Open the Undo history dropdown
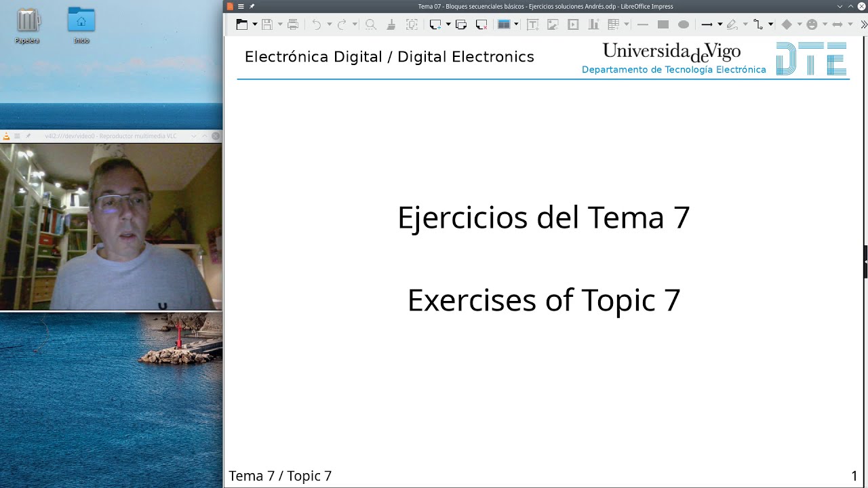 330,24
